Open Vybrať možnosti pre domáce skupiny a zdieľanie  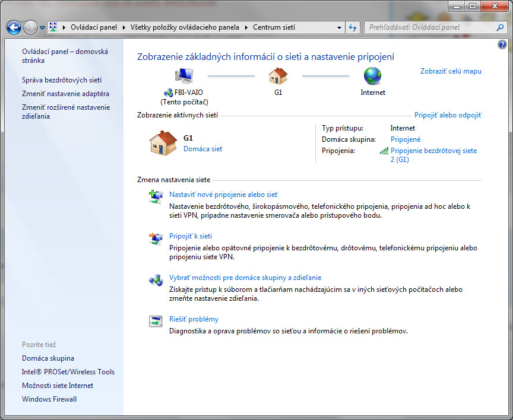point(245,278)
